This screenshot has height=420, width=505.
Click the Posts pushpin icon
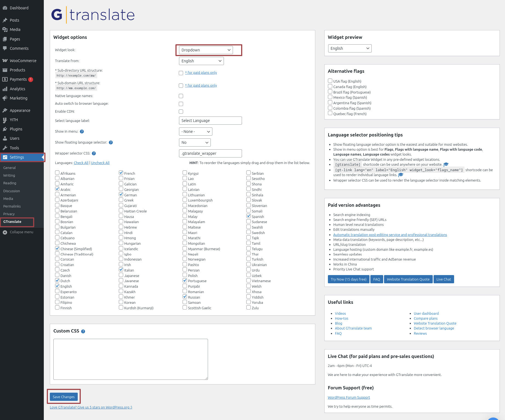point(5,20)
